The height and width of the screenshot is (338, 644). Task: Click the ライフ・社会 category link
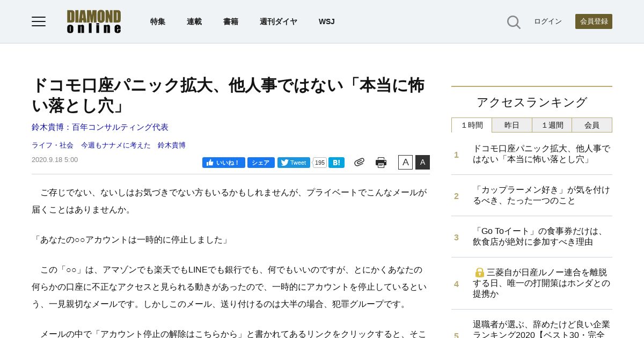(x=53, y=145)
